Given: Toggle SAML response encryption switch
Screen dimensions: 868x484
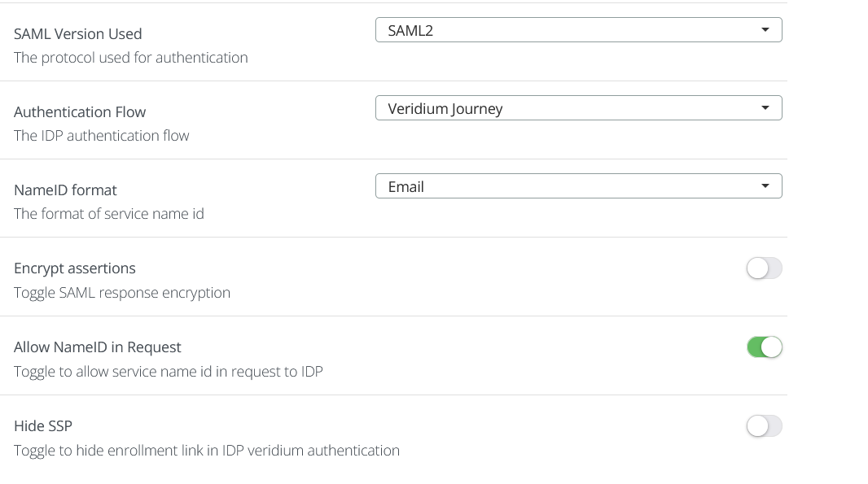Looking at the screenshot, I should coord(764,268).
